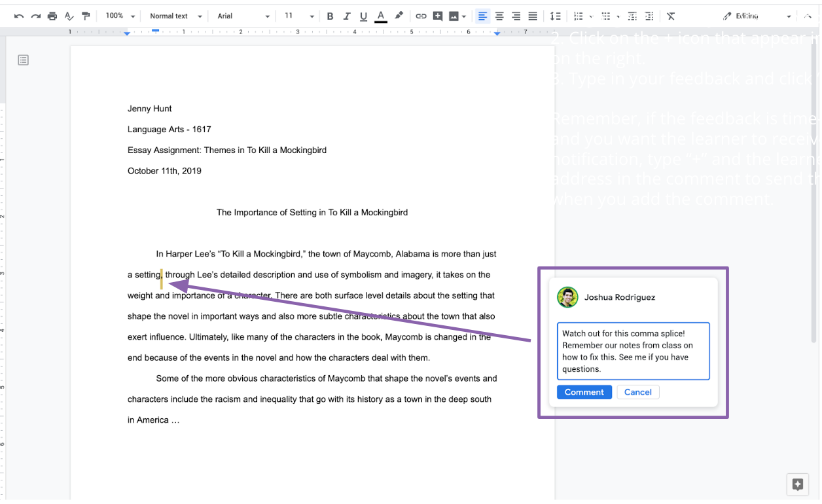The width and height of the screenshot is (822, 504).
Task: Add a comment from toolbar icon
Action: coord(438,16)
